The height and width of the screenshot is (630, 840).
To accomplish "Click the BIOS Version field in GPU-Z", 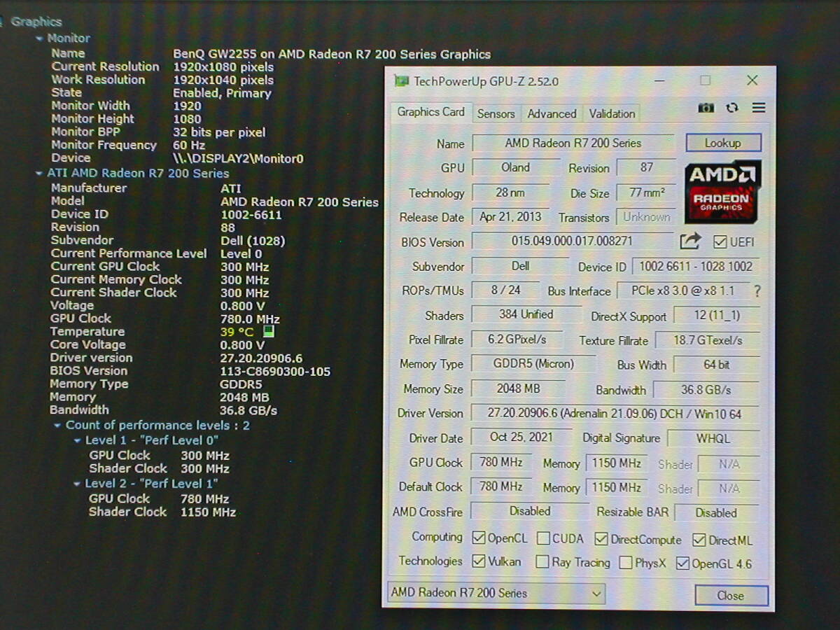I will [x=572, y=241].
